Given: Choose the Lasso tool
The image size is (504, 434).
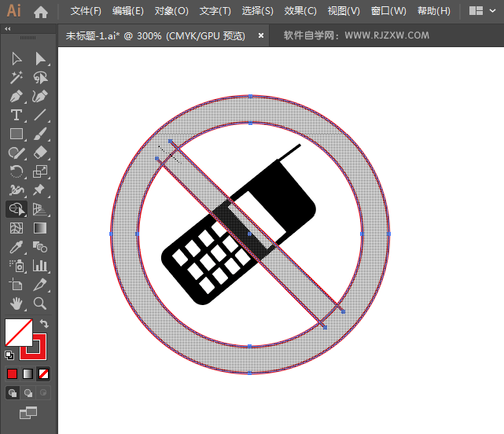Looking at the screenshot, I should pos(40,78).
